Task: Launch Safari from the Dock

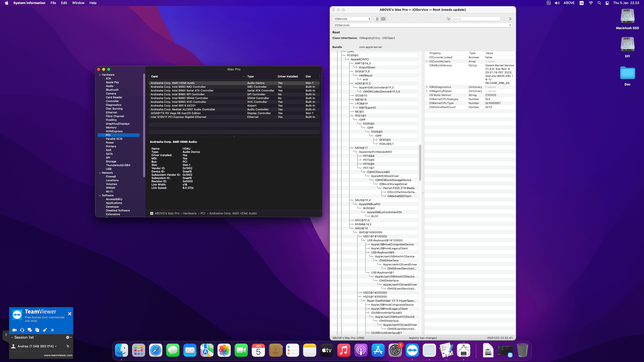Action: coord(156,351)
